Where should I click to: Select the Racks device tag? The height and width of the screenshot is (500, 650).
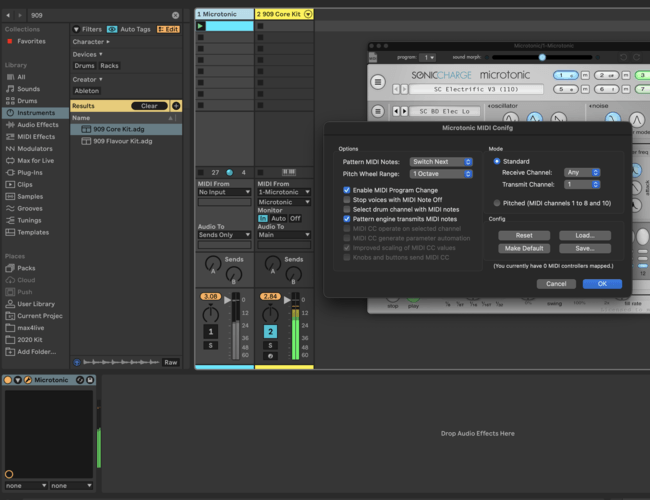pos(109,66)
